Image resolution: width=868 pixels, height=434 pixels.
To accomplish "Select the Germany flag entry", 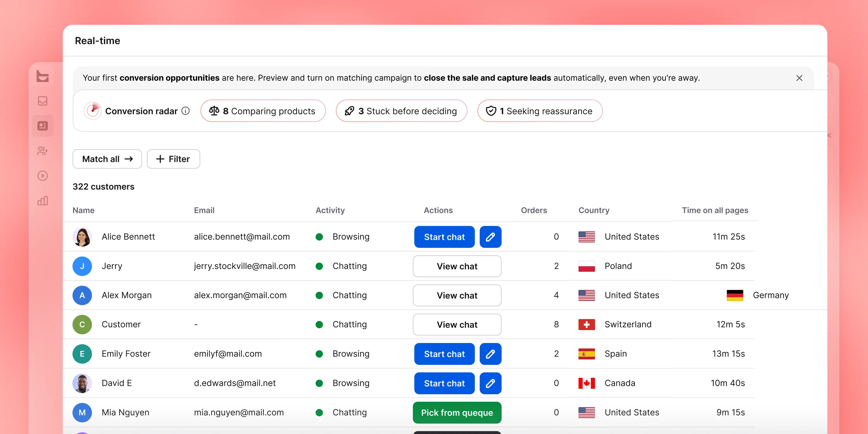I will [x=758, y=295].
